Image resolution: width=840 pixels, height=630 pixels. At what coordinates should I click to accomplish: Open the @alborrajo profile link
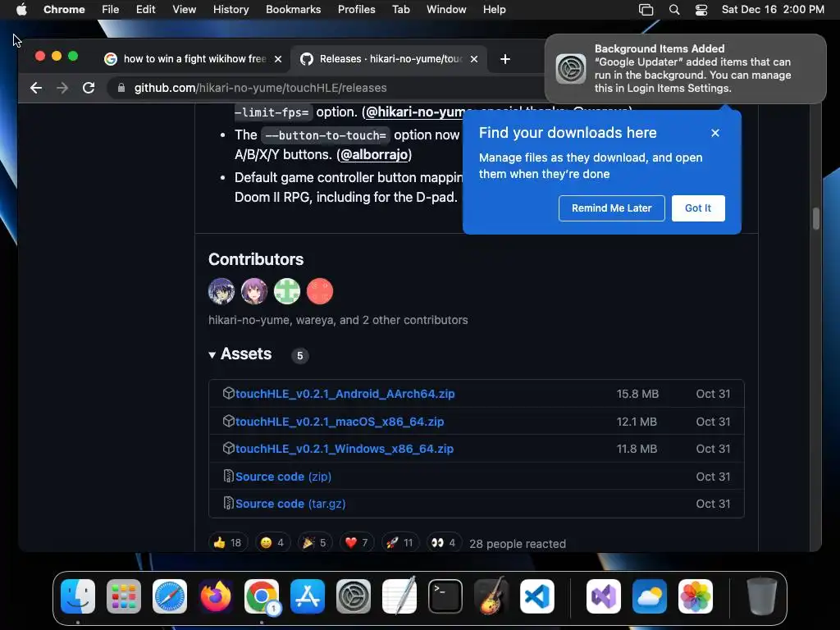point(374,155)
